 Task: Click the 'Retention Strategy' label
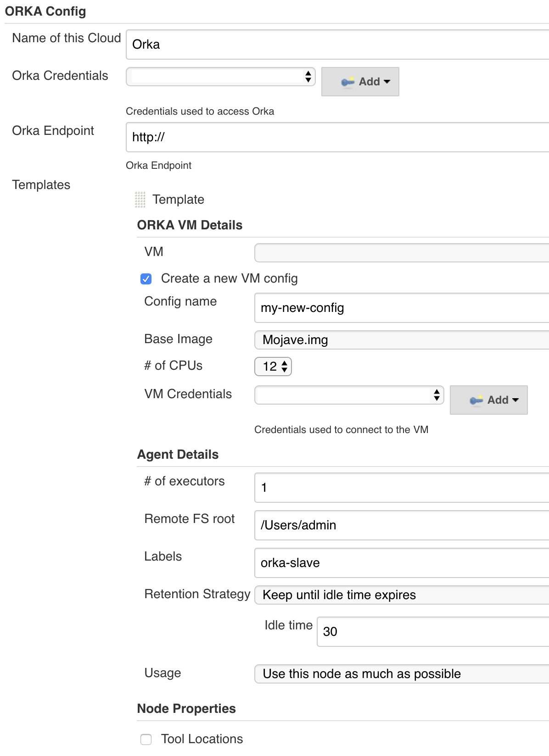point(197,594)
